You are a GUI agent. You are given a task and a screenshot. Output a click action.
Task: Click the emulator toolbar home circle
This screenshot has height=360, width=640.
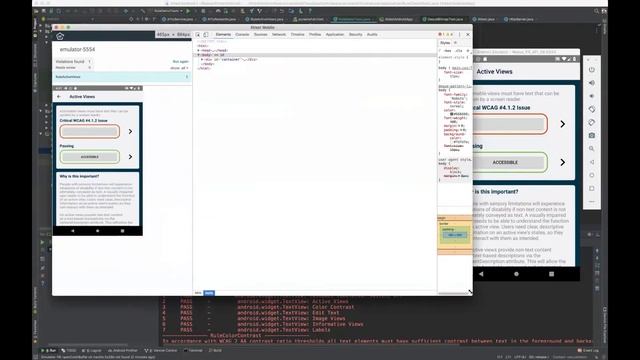tap(591, 175)
